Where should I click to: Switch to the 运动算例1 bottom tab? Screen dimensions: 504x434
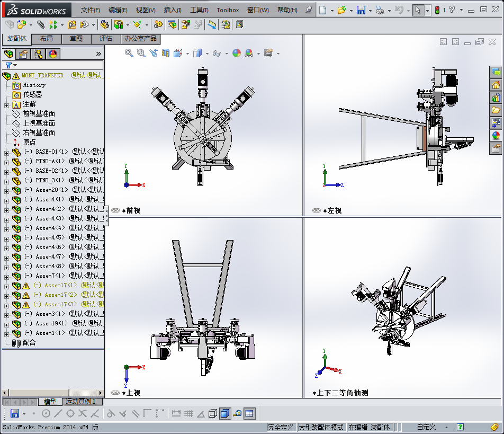(x=80, y=402)
